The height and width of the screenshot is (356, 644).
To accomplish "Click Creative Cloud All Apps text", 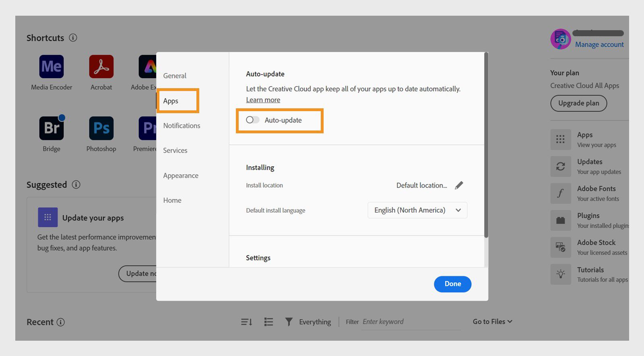I will (x=584, y=85).
